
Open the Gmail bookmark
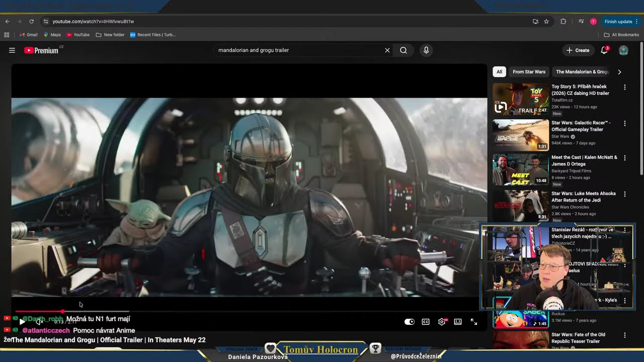[28, 35]
